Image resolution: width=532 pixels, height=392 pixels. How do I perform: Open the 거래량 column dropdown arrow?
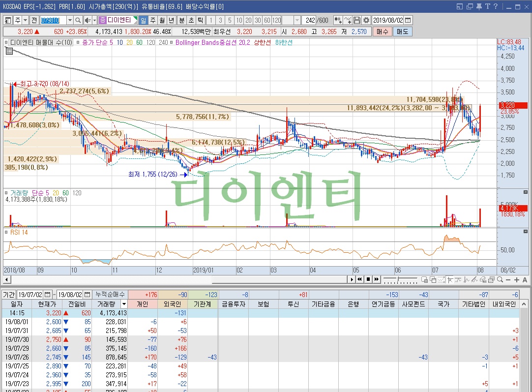(124, 304)
